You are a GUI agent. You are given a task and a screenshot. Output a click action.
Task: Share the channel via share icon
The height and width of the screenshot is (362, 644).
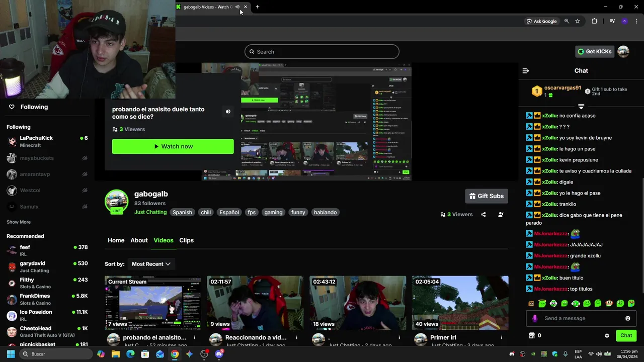coord(483,215)
